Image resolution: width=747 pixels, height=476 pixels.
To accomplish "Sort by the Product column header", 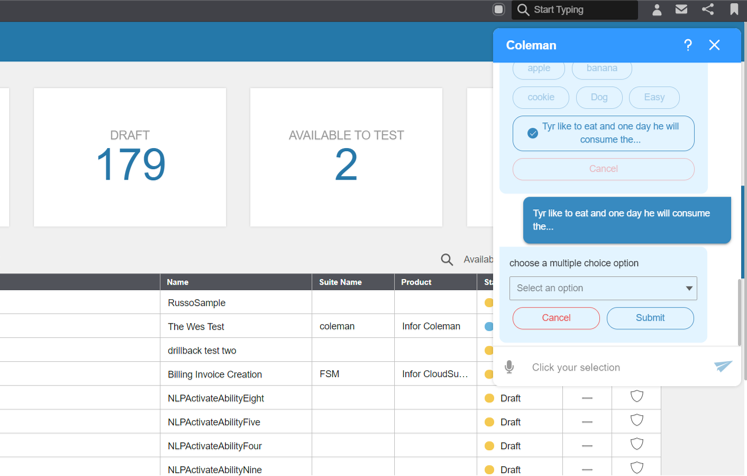I will 435,282.
